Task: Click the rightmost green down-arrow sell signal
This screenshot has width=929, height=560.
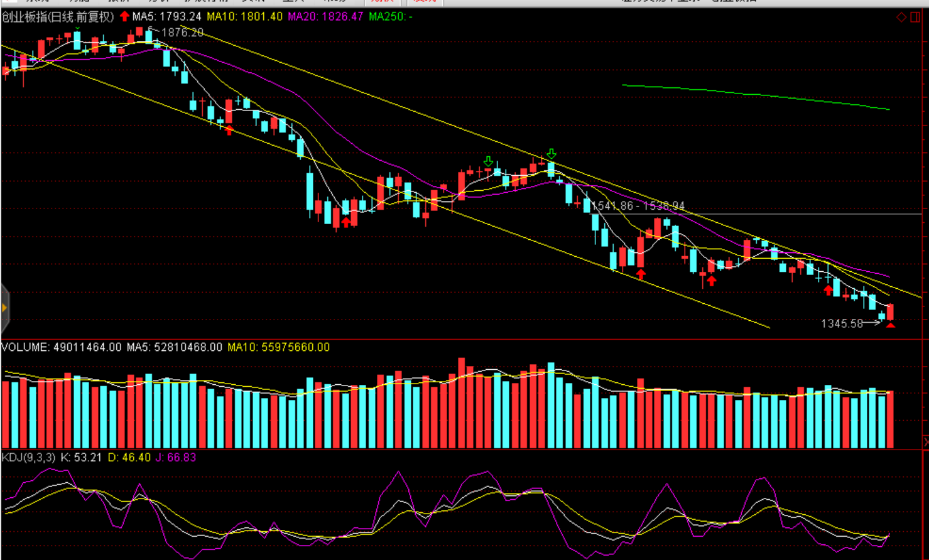Action: point(551,154)
